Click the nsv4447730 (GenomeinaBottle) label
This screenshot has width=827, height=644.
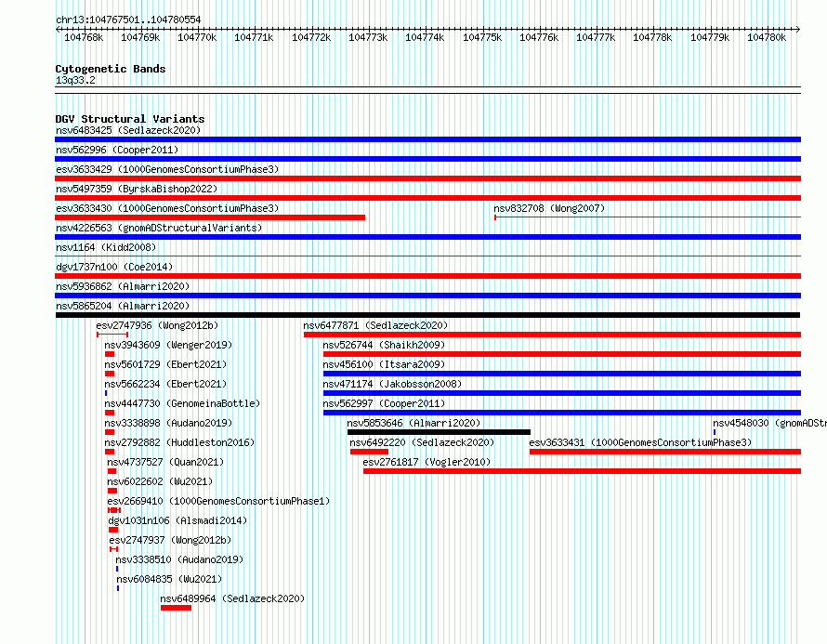pyautogui.click(x=182, y=403)
